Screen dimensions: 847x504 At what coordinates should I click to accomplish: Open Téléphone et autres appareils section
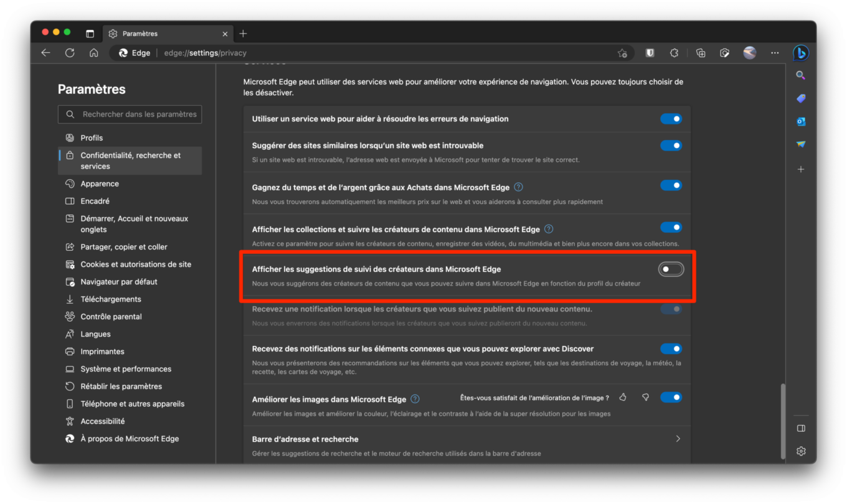click(x=130, y=404)
